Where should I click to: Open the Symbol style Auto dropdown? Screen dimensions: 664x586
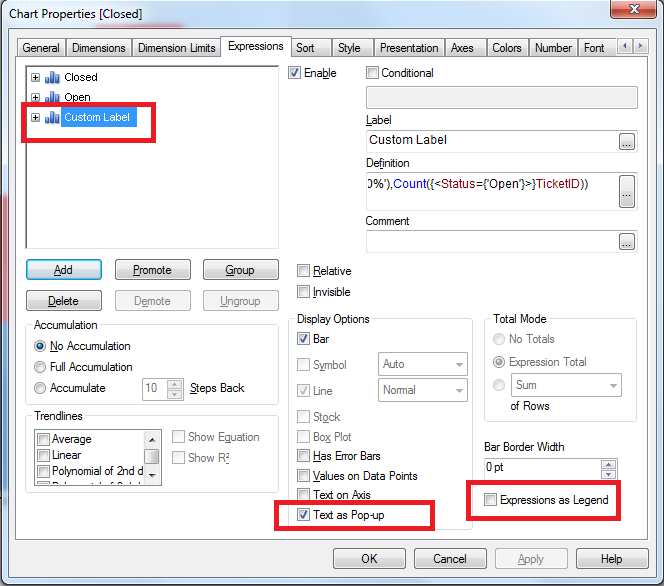(423, 364)
